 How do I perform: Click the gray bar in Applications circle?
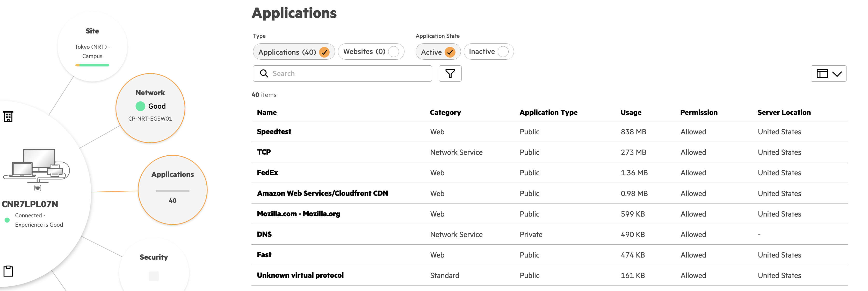point(172,191)
